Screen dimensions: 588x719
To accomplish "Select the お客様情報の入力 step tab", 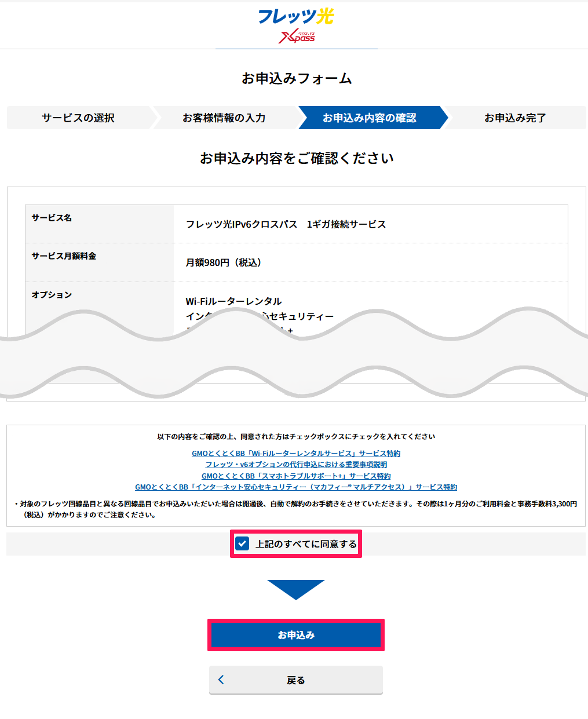I will pyautogui.click(x=224, y=118).
